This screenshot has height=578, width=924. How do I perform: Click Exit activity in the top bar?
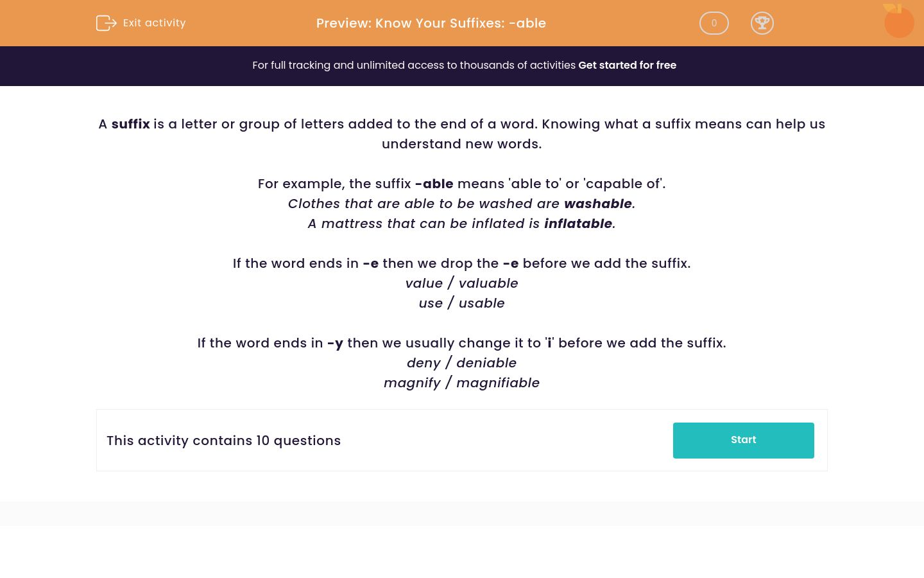point(154,23)
